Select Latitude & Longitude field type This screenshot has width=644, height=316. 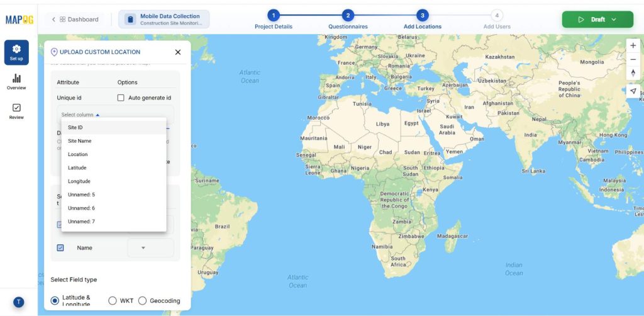[55, 301]
